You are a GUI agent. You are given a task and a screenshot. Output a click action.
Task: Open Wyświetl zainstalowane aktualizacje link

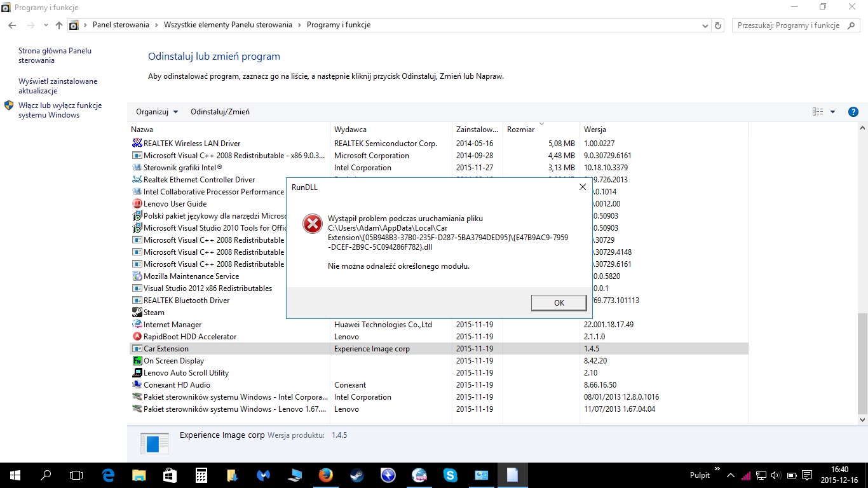tap(58, 86)
